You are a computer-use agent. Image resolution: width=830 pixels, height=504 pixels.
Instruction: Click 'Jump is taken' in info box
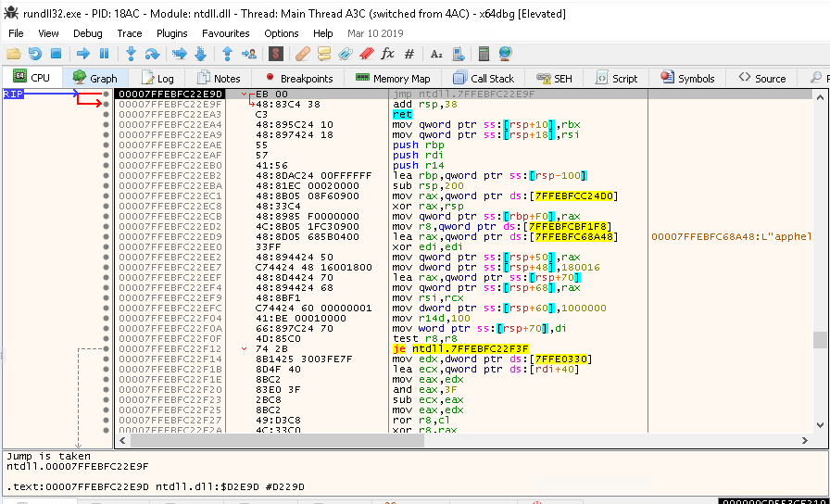49,456
